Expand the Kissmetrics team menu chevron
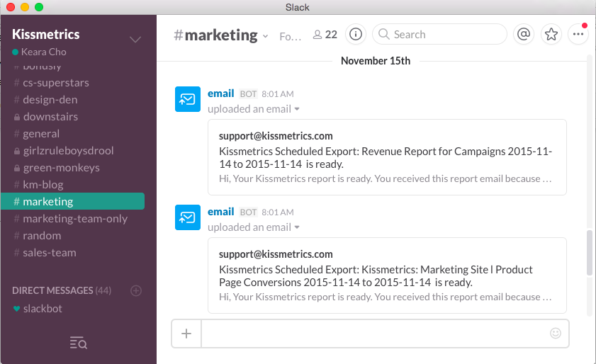The width and height of the screenshot is (596, 364). click(135, 39)
